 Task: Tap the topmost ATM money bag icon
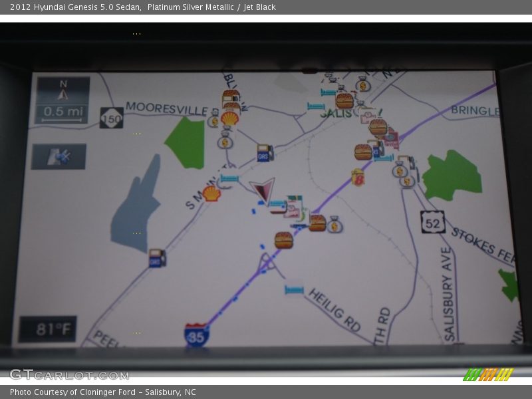pos(363,84)
